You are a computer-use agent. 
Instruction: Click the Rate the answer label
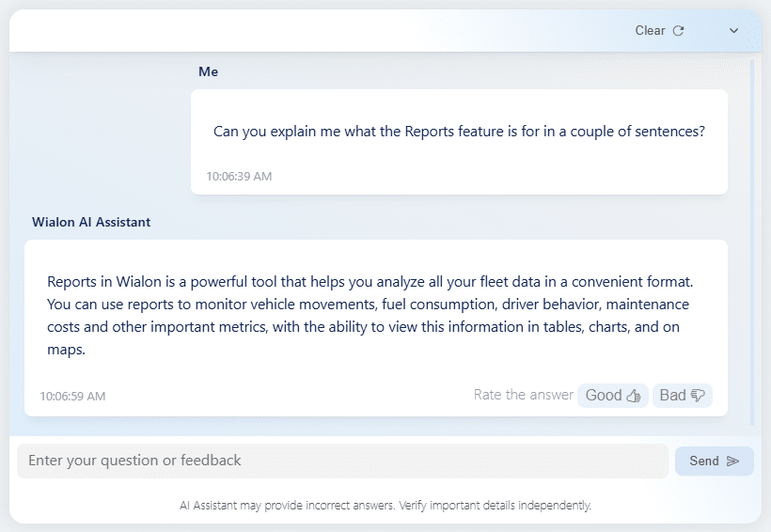click(523, 395)
